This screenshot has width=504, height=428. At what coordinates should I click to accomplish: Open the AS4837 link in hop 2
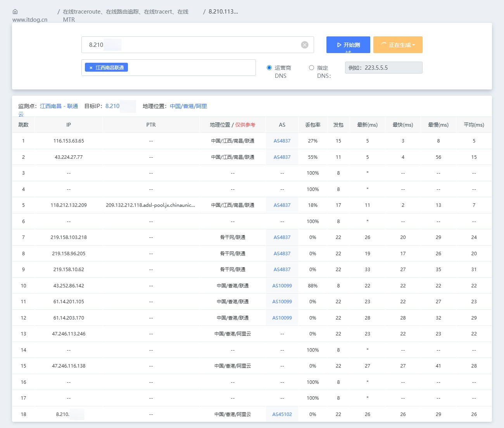[x=282, y=157]
